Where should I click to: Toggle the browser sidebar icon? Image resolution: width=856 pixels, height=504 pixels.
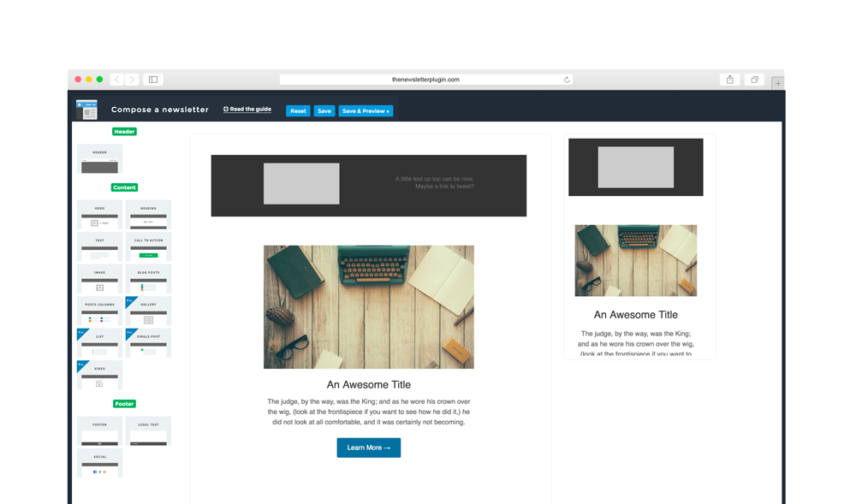(x=153, y=80)
